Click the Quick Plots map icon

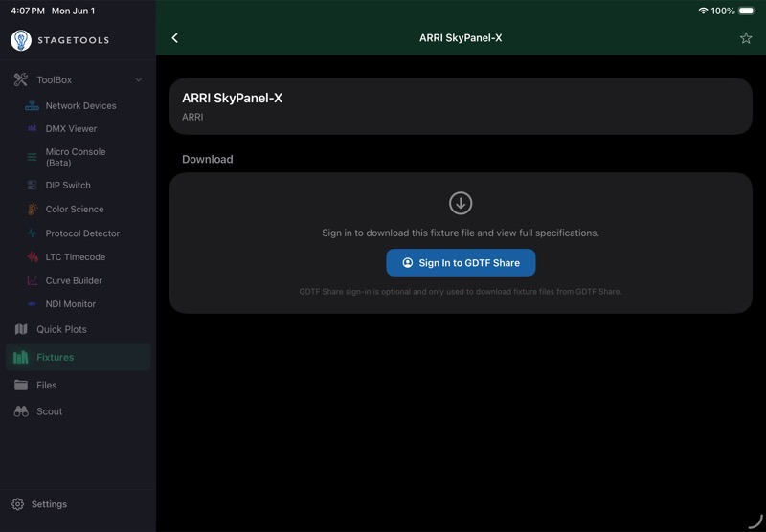[21, 329]
